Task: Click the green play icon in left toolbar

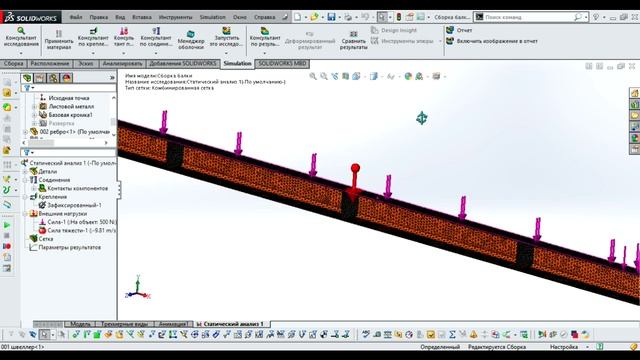Action: [x=7, y=225]
